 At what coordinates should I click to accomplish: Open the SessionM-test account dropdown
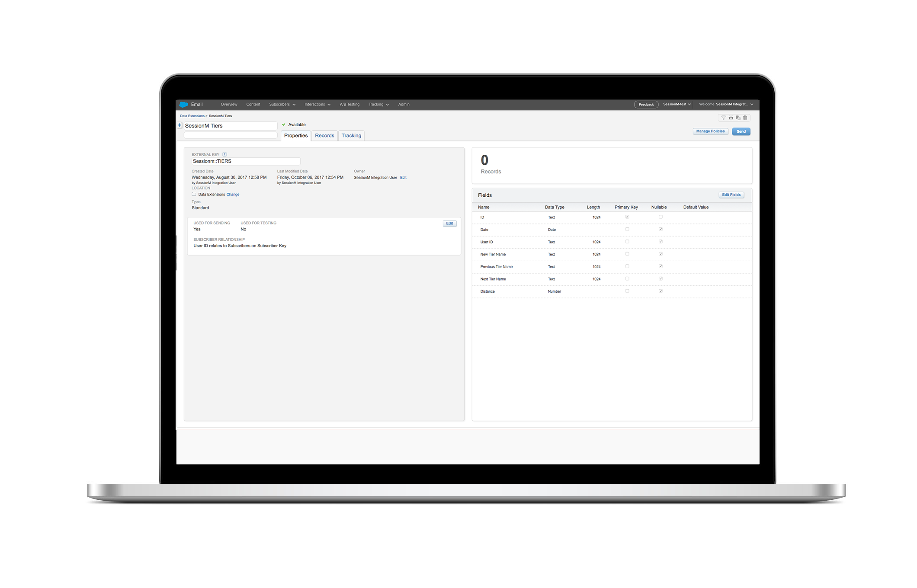[677, 104]
